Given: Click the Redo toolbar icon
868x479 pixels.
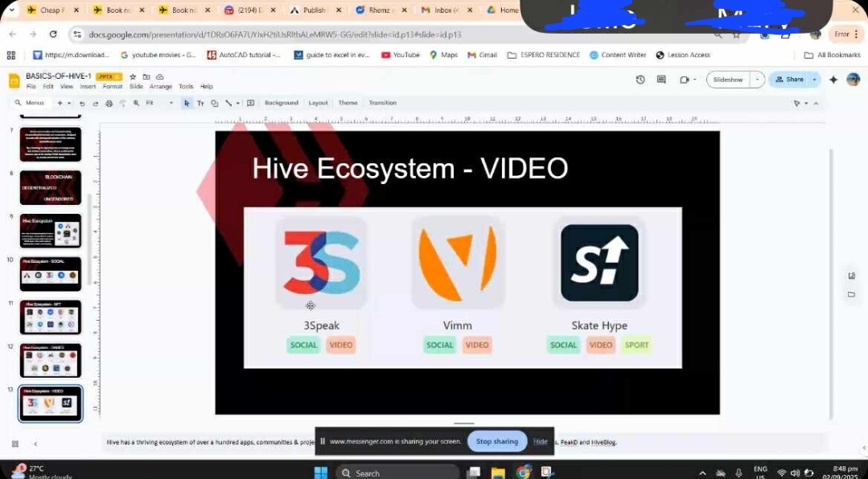Looking at the screenshot, I should 95,104.
